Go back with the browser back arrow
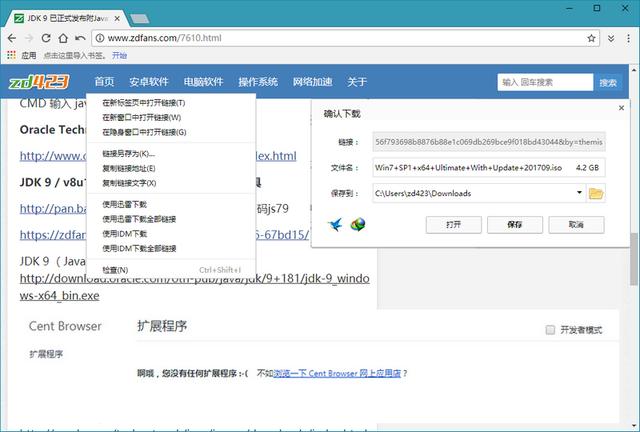The image size is (640, 432). 12,38
